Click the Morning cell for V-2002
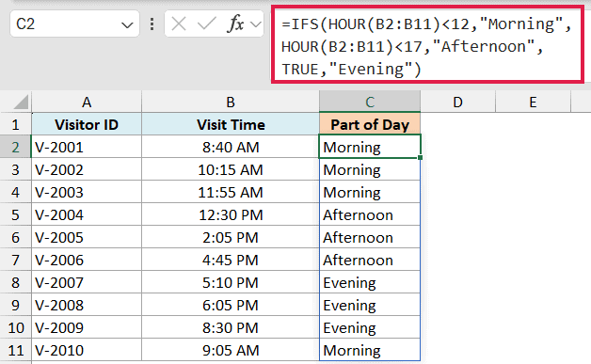 point(370,169)
